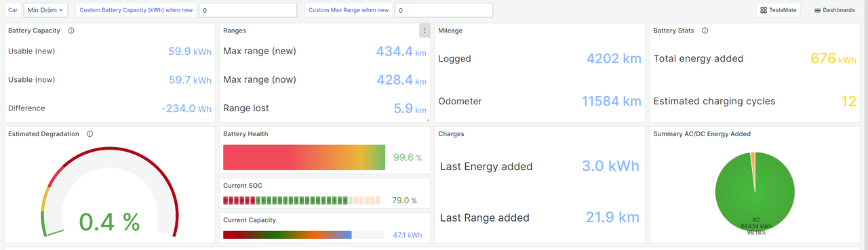This screenshot has height=250, width=868.
Task: Click the Odometer 11584 km value
Action: pyautogui.click(x=612, y=101)
